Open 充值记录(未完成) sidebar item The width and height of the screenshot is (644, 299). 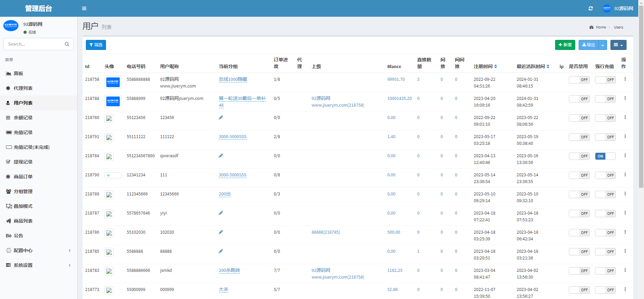pos(39,147)
